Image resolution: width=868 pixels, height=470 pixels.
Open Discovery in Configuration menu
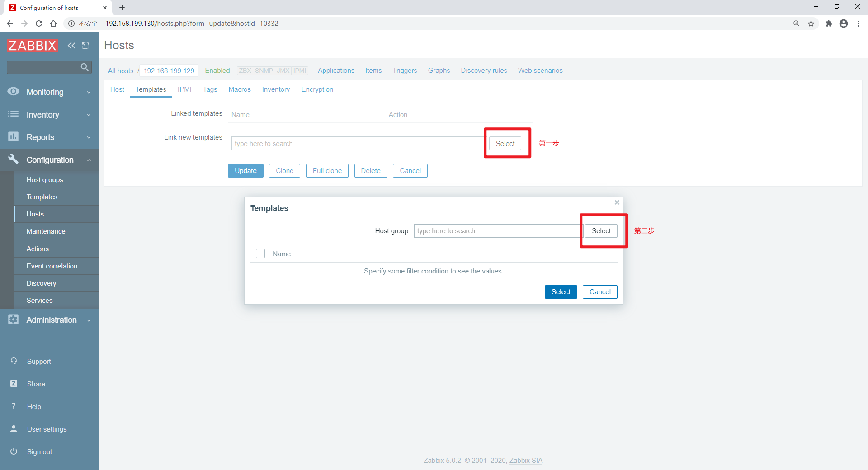[x=56, y=283]
